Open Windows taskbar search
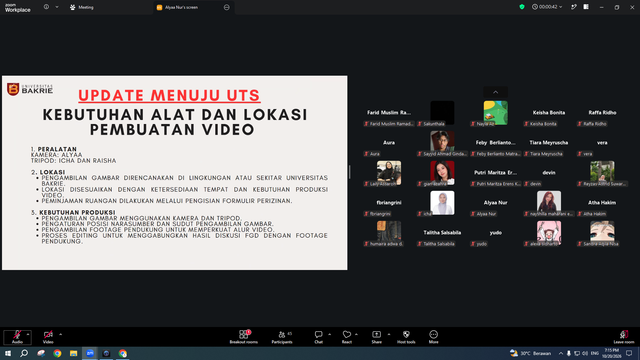Image resolution: width=640 pixels, height=360 pixels. click(24, 353)
